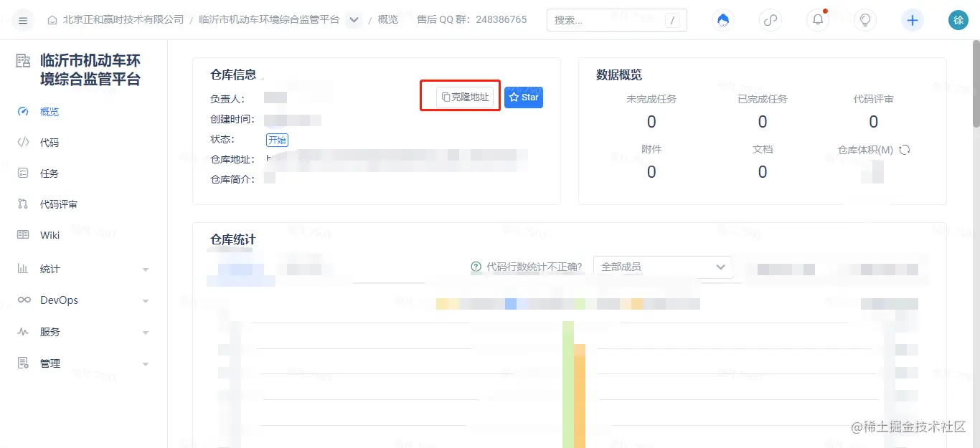Screen dimensions: 980x448
Task: Click the repository building icon in sidebar
Action: tap(24, 61)
